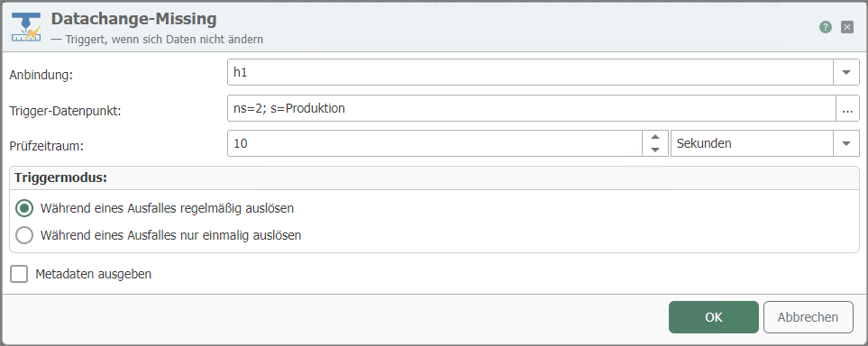The image size is (868, 346).
Task: Click the Prüfzeitraum label
Action: coord(46,146)
